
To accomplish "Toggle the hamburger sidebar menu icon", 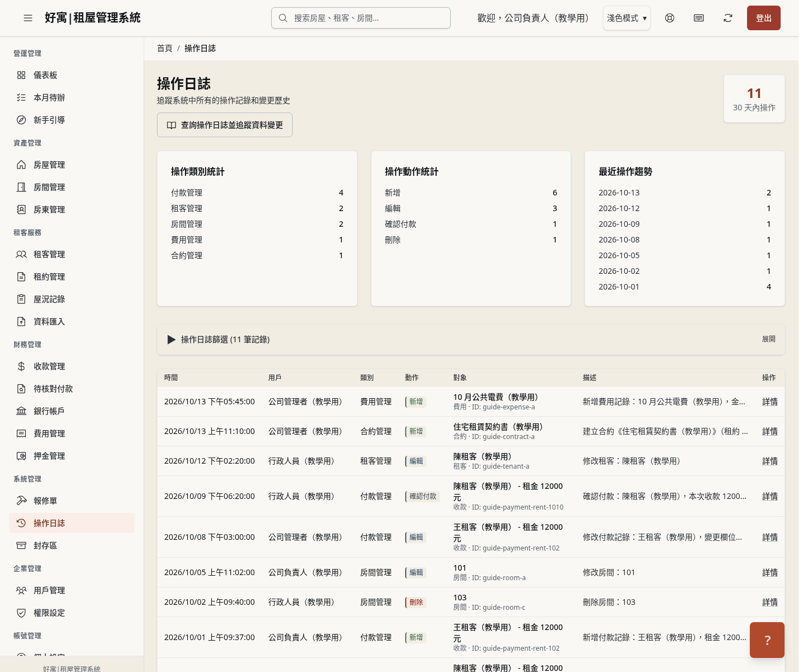I will (28, 18).
